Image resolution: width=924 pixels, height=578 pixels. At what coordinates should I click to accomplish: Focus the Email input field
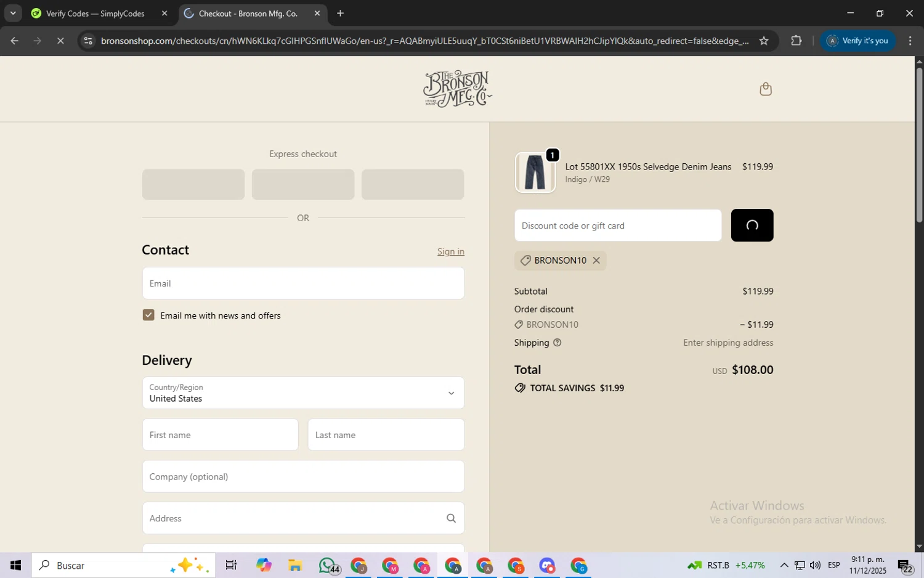(303, 283)
